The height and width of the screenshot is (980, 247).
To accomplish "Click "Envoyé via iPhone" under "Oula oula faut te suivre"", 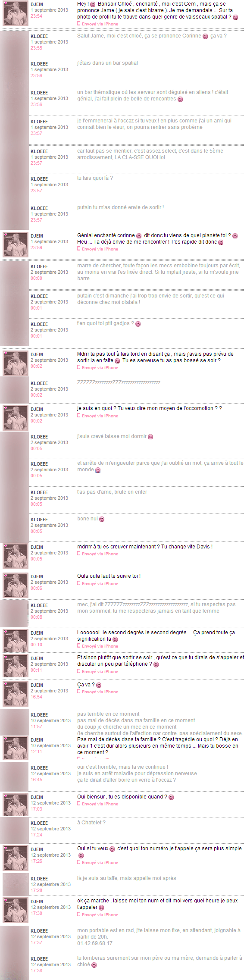I will click(100, 583).
